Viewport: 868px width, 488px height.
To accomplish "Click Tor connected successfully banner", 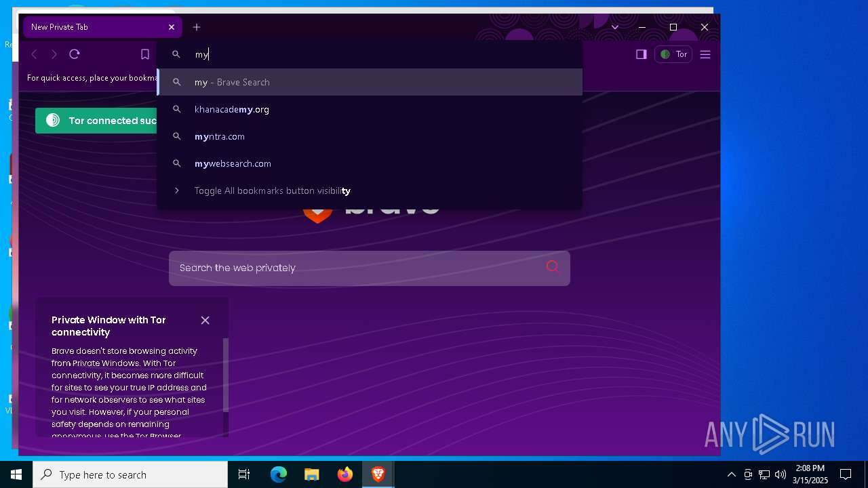I will coord(96,121).
